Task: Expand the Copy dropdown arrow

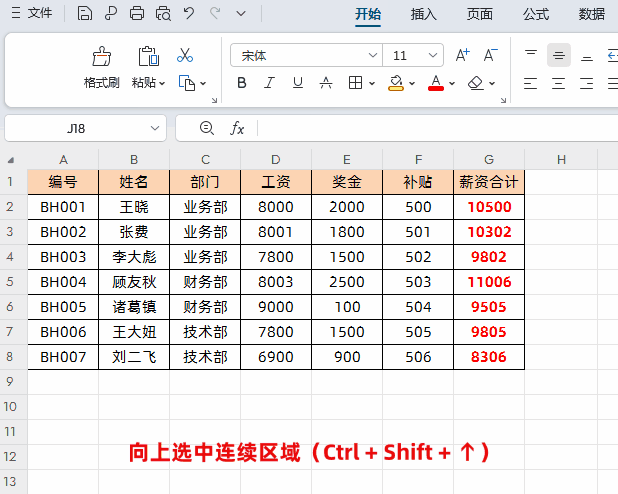Action: click(x=203, y=83)
